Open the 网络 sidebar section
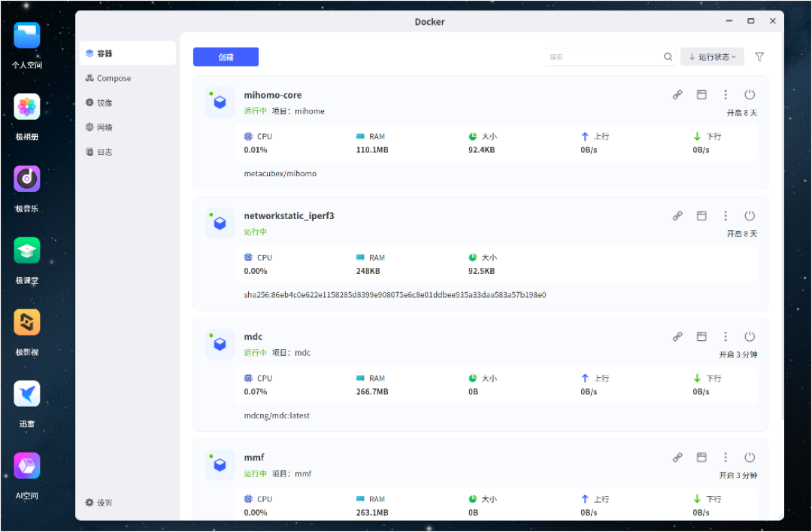 (x=128, y=127)
